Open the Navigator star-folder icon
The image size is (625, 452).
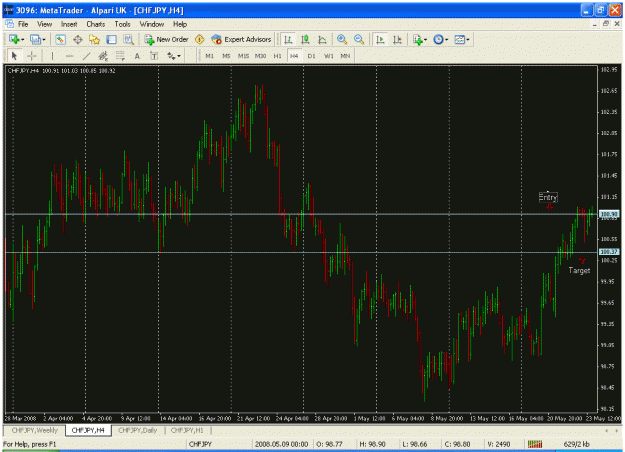click(94, 39)
